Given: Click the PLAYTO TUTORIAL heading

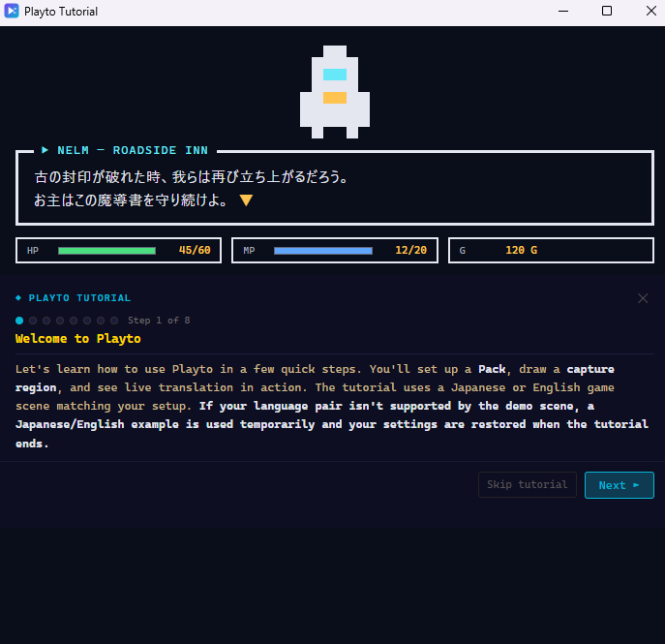Looking at the screenshot, I should point(79,298).
